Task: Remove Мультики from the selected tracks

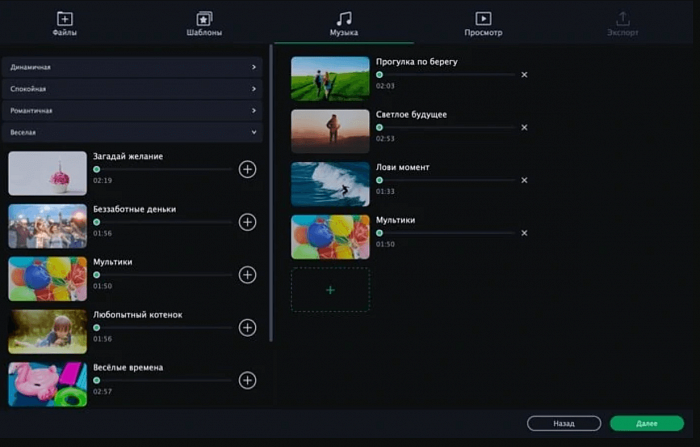Action: 524,233
